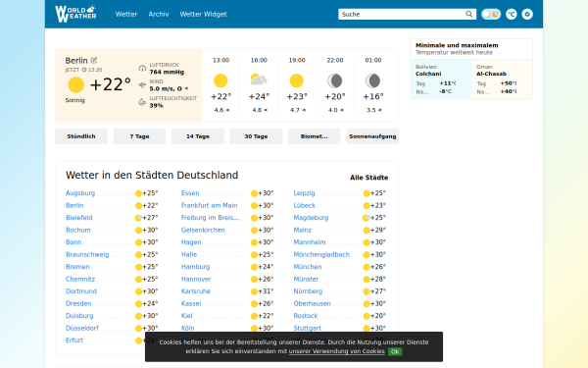This screenshot has height=368, width=588.
Task: Click the large sunny icon for Berlin
Action: 75,84
